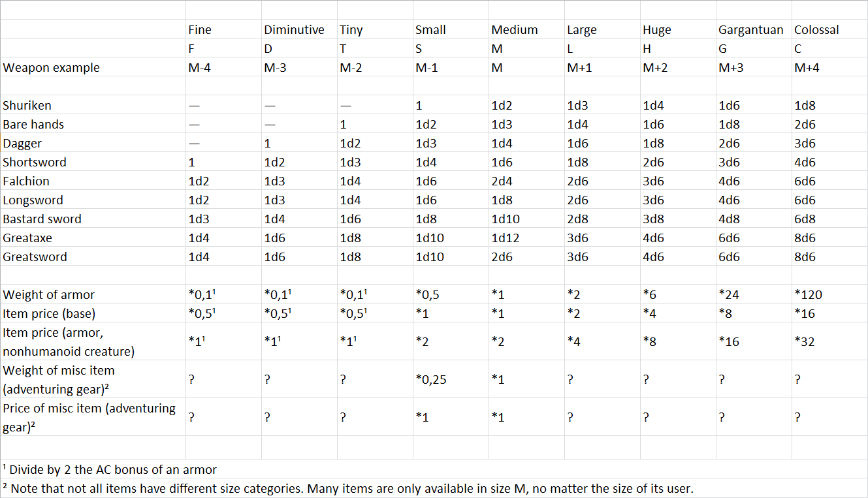Select the M+4 weapon example cell

coord(807,67)
